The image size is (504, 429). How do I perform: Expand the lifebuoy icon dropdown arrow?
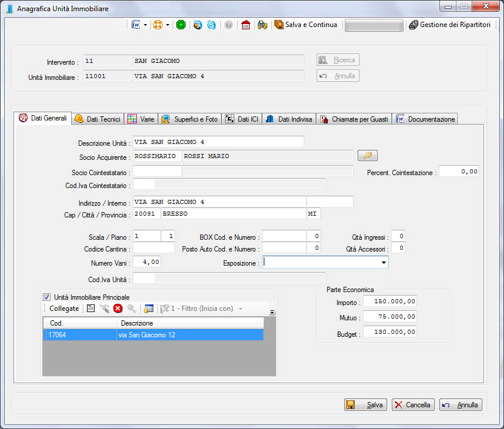[167, 25]
